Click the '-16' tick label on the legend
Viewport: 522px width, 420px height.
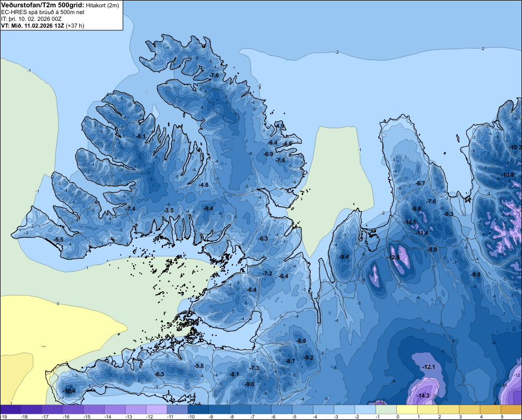[66, 417]
